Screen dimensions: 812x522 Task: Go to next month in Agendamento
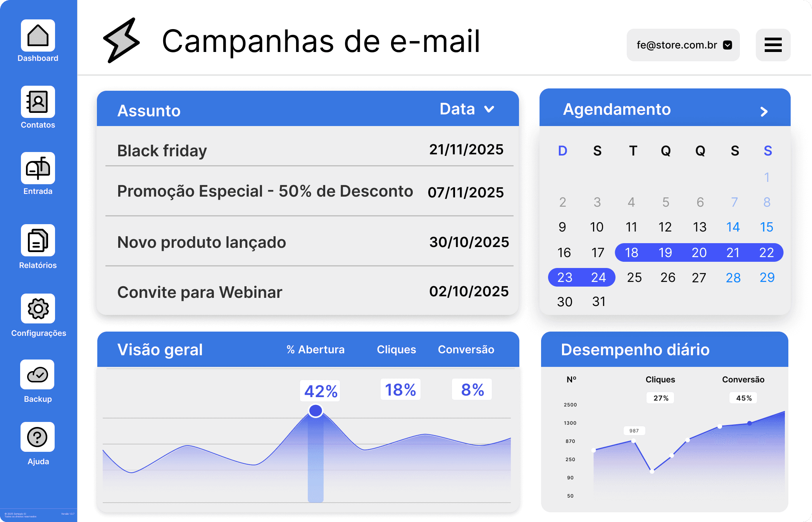(x=764, y=112)
